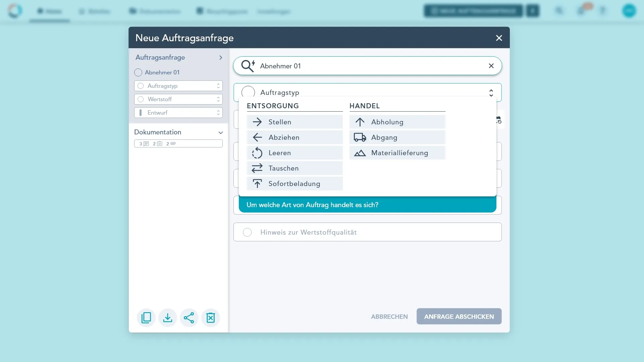
Task: Clear the Abnehmer 01 search field
Action: pyautogui.click(x=491, y=66)
